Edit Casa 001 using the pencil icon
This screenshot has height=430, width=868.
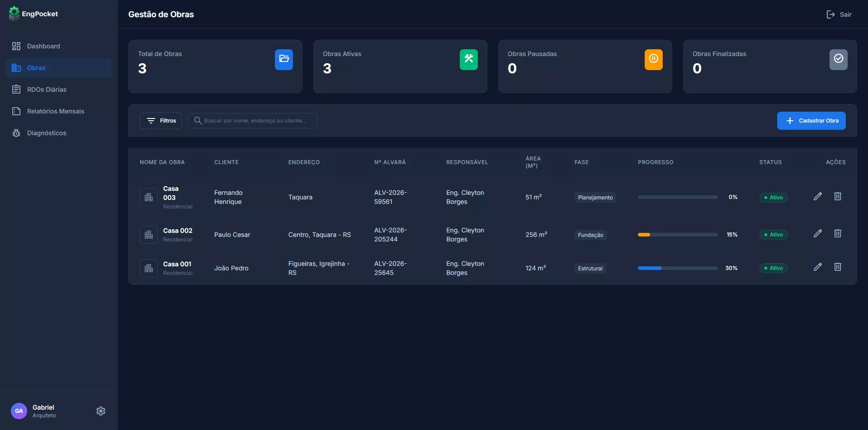(x=817, y=267)
